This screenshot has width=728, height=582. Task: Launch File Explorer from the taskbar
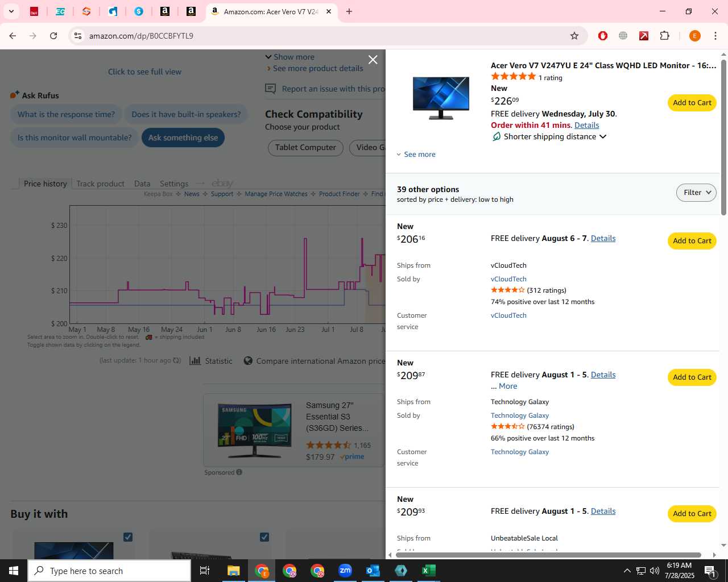click(x=234, y=571)
